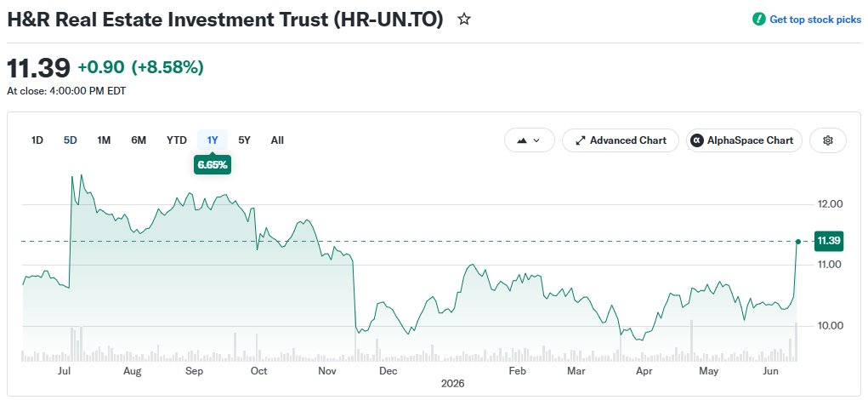Screen dimensions: 868x400
Task: Click the Aug label on time axis
Action: pos(133,370)
